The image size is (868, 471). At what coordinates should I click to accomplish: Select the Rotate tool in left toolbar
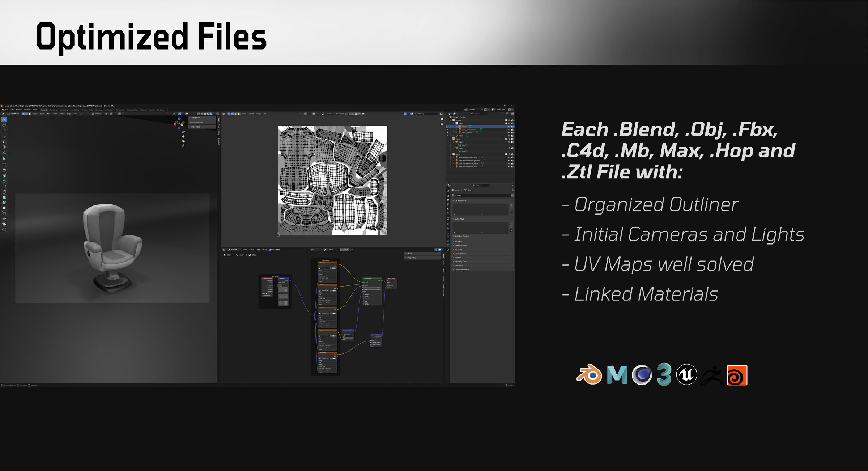coord(4,136)
